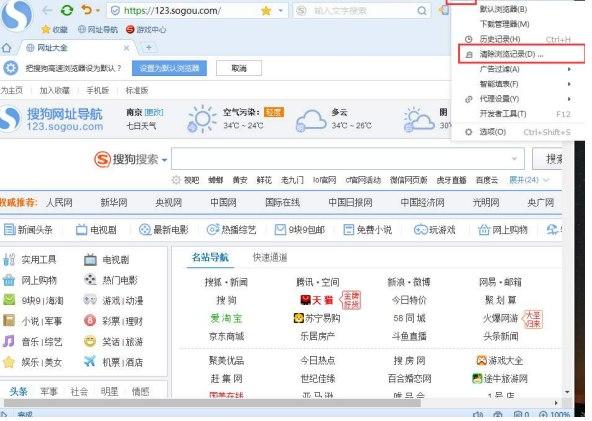Open the main search box suggestion dropdown
The height and width of the screenshot is (421, 592).
point(514,159)
